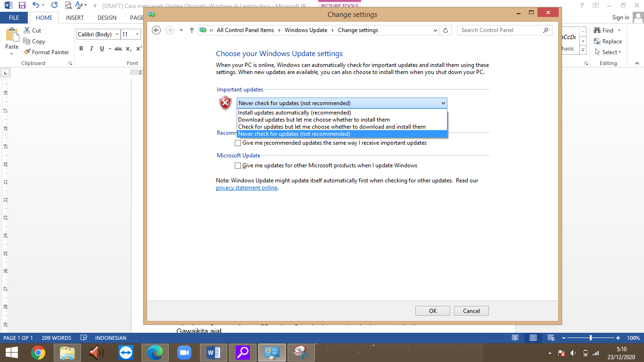644x362 pixels.
Task: Open Word font size dropdown
Action: (x=137, y=34)
